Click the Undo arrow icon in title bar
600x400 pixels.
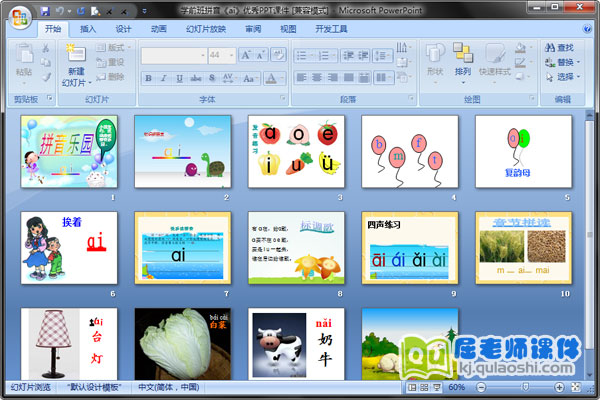60,11
